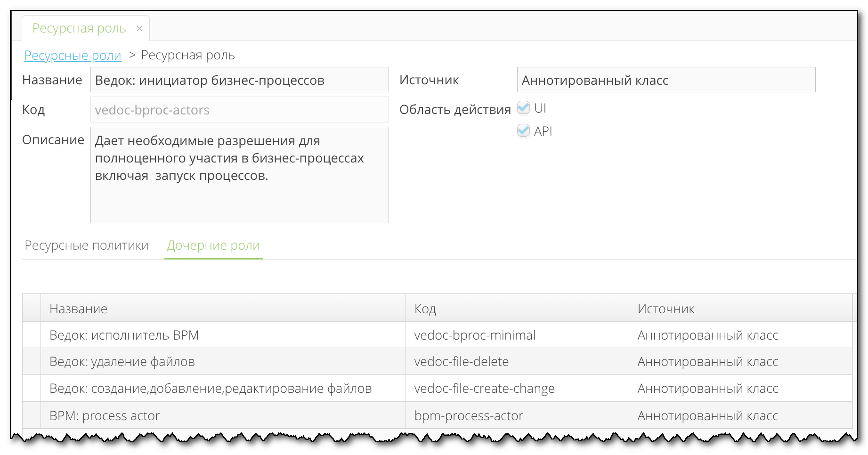Click the Ресурсная роль tab title
868x455 pixels.
pos(79,29)
